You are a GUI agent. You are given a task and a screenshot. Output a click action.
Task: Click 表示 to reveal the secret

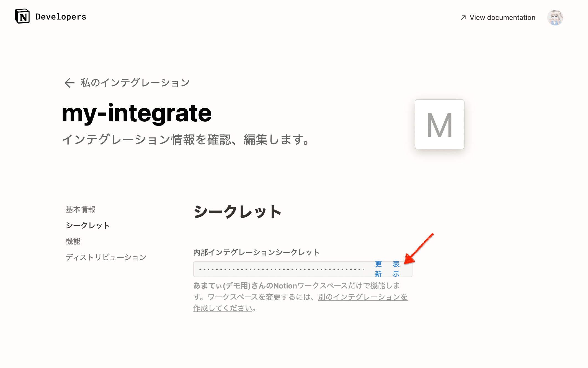pyautogui.click(x=396, y=269)
